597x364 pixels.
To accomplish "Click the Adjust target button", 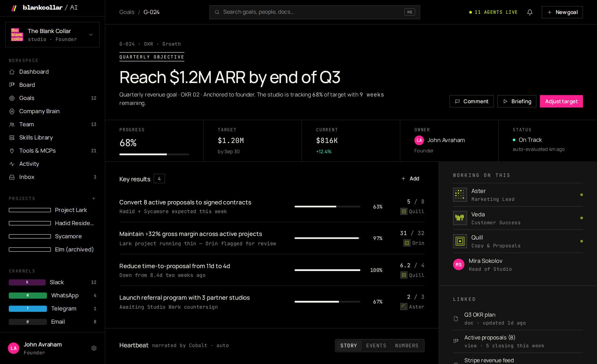I will [561, 101].
